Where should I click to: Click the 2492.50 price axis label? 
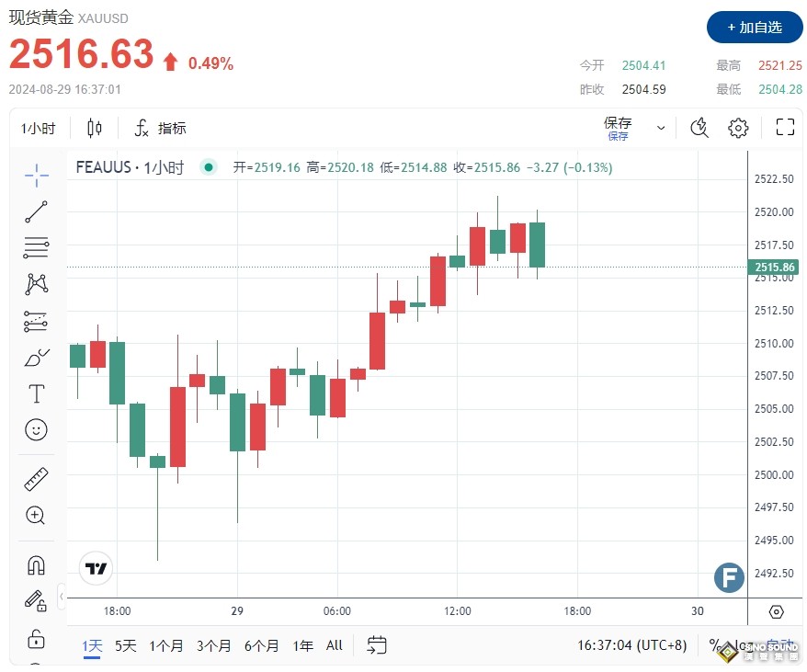click(774, 573)
